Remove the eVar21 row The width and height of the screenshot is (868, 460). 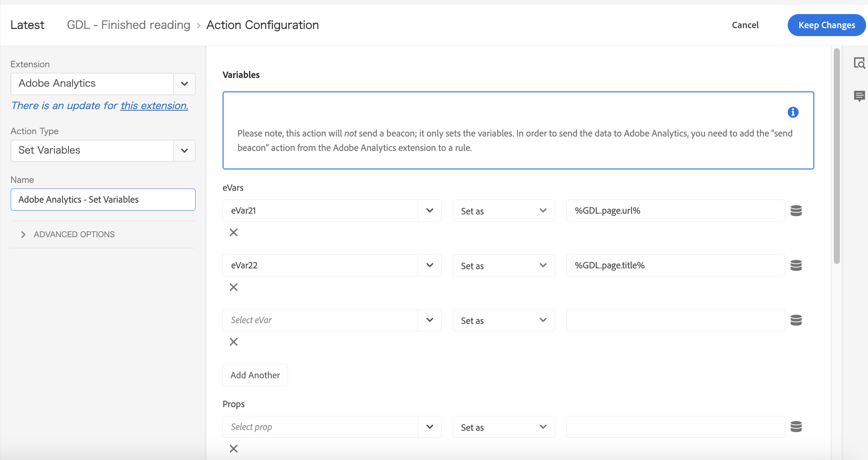(x=234, y=232)
